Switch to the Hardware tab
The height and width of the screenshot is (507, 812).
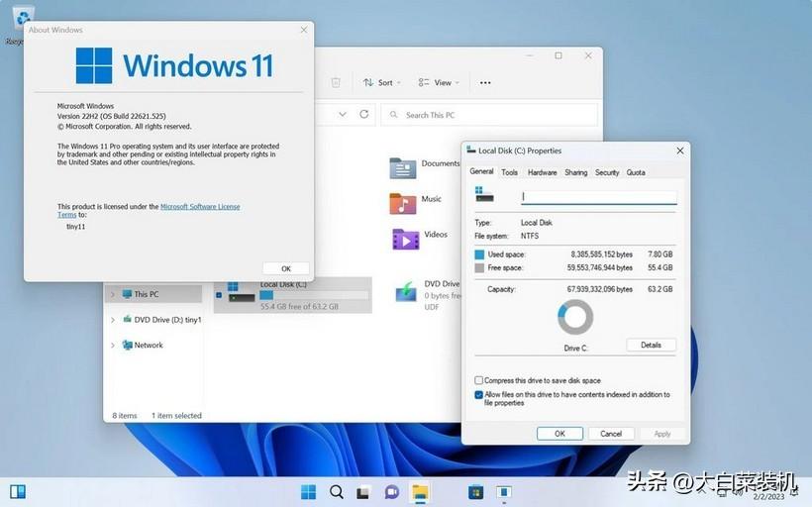[x=543, y=172]
